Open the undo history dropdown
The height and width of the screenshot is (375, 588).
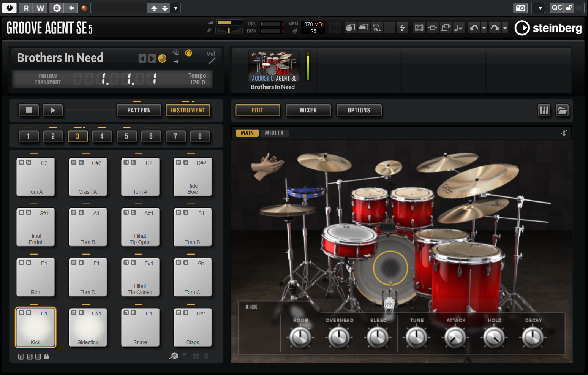(484, 28)
